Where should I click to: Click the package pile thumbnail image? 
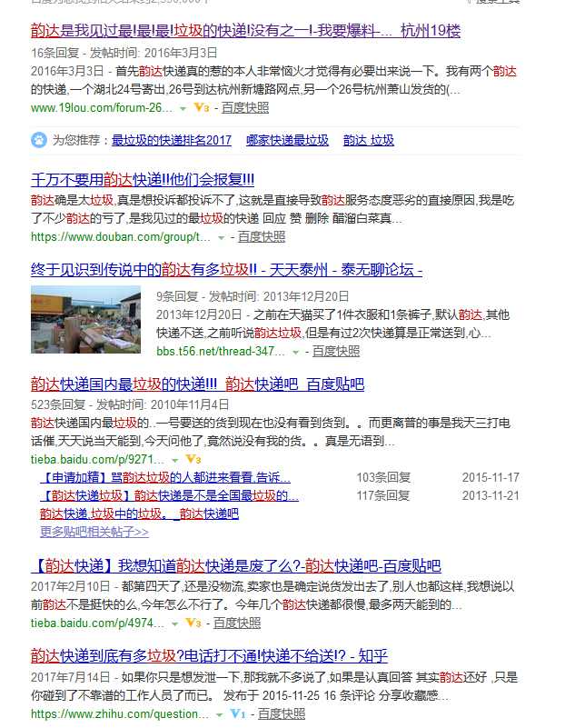pyautogui.click(x=85, y=319)
